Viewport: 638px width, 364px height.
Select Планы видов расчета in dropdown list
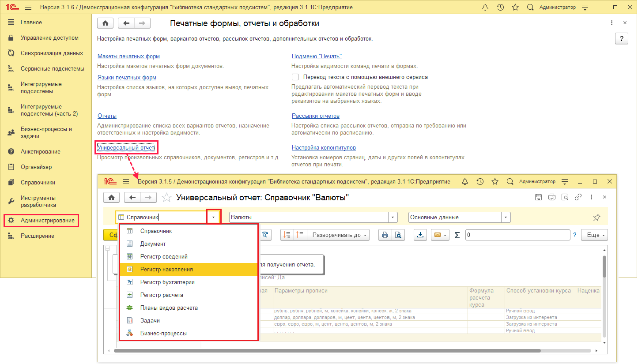coord(189,308)
